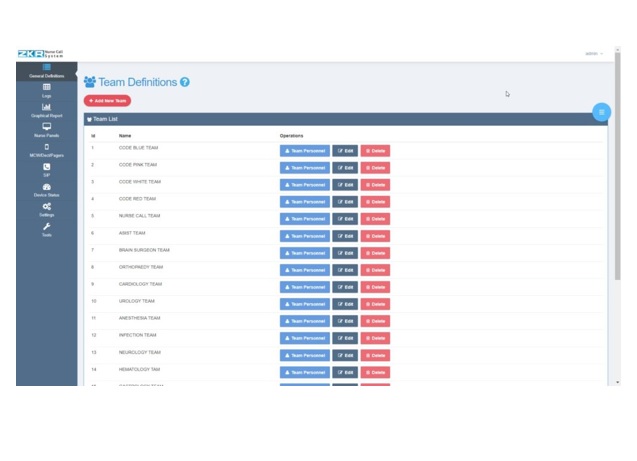The image size is (637, 461).
Task: Open Device Status gauge icon
Action: (x=46, y=187)
